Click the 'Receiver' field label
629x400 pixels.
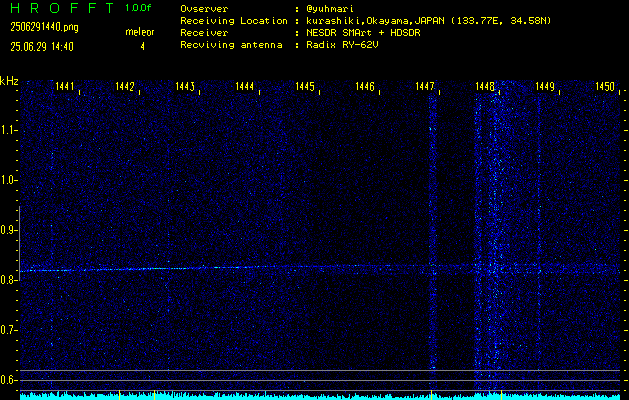pyautogui.click(x=204, y=33)
